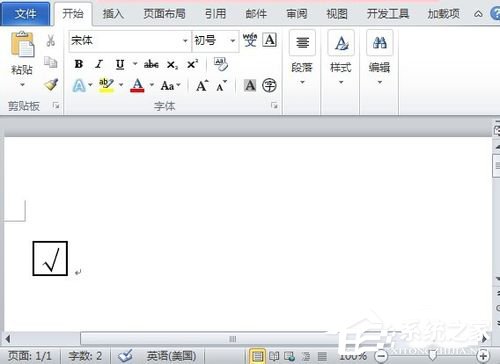Open the font name dropdown arrow
Image resolution: width=500 pixels, height=364 pixels.
185,41
